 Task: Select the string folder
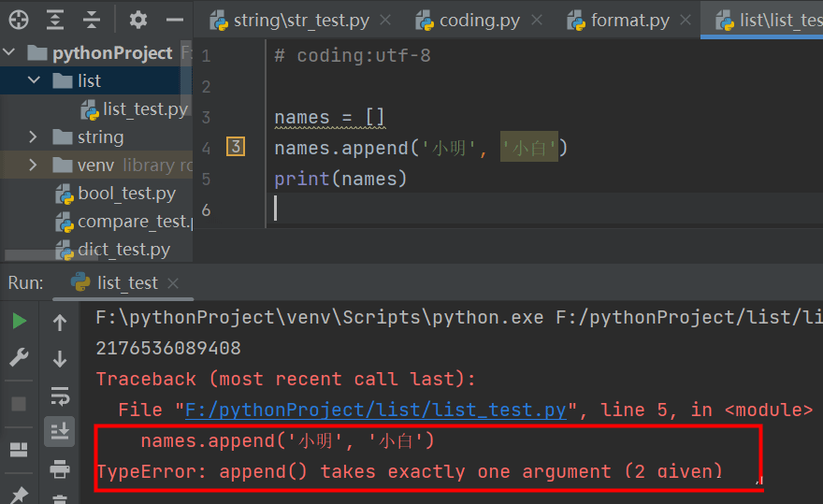pos(101,137)
